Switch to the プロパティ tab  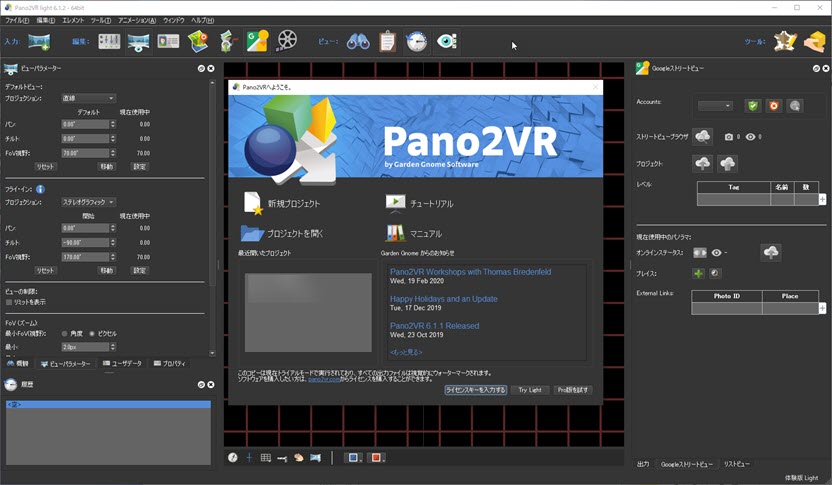tap(170, 363)
